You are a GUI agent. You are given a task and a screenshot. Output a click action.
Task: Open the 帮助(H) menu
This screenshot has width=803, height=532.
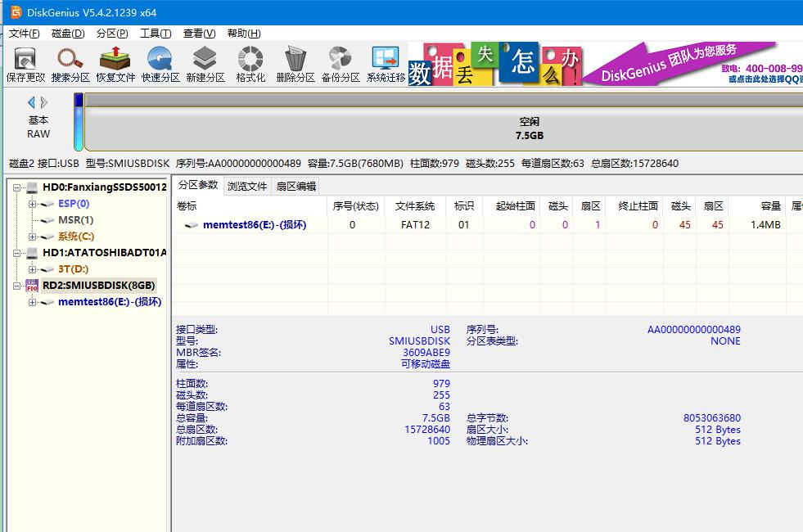click(244, 34)
